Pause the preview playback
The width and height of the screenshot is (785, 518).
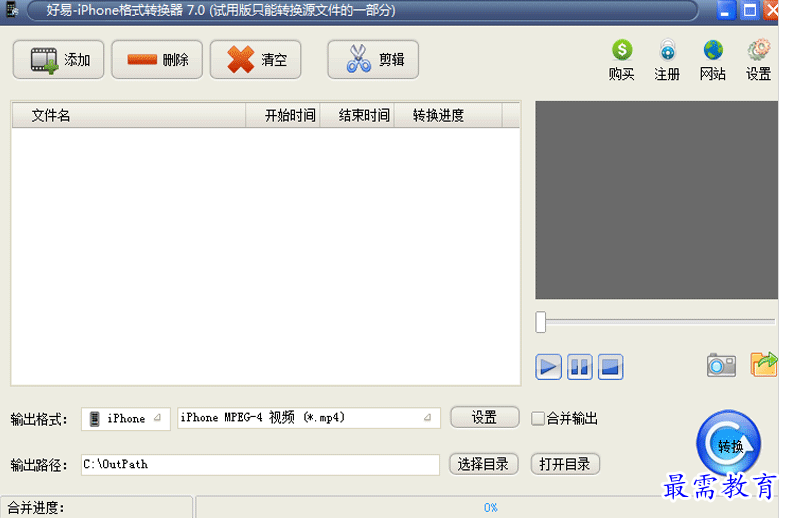pos(579,367)
